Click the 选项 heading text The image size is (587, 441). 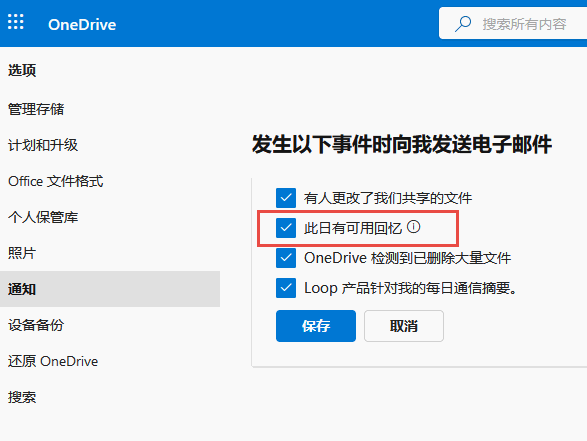pos(22,70)
